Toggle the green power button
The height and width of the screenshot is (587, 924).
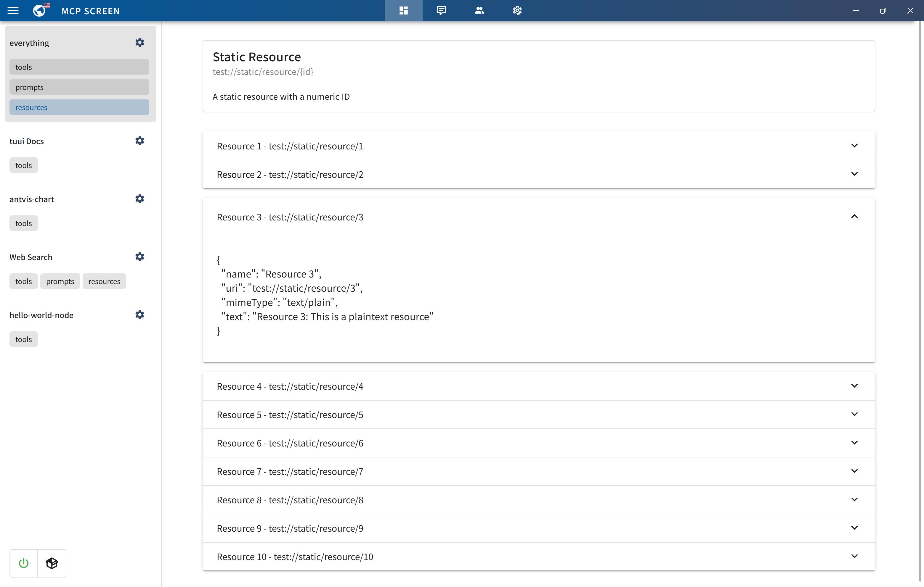[24, 563]
